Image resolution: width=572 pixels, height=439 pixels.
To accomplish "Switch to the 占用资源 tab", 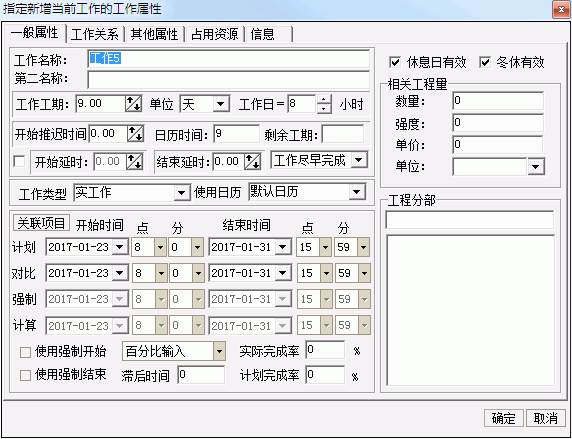I will 214,35.
